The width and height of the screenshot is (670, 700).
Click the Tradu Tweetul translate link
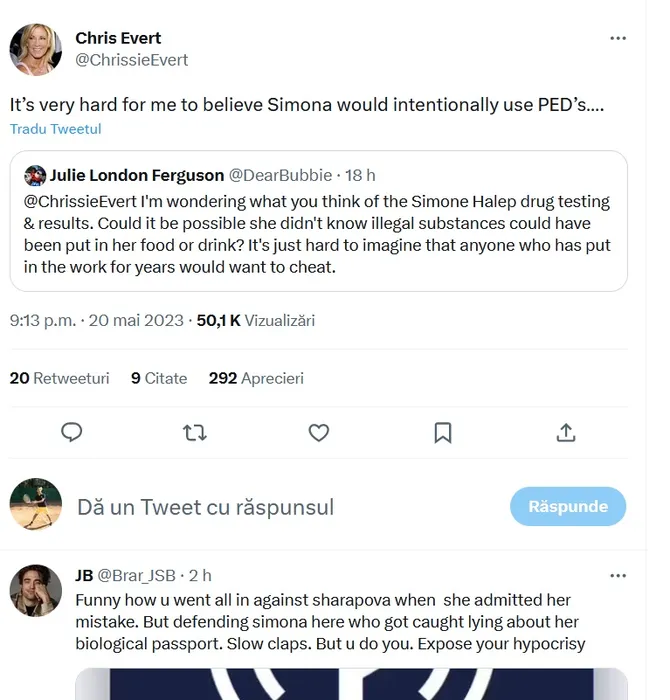click(56, 129)
